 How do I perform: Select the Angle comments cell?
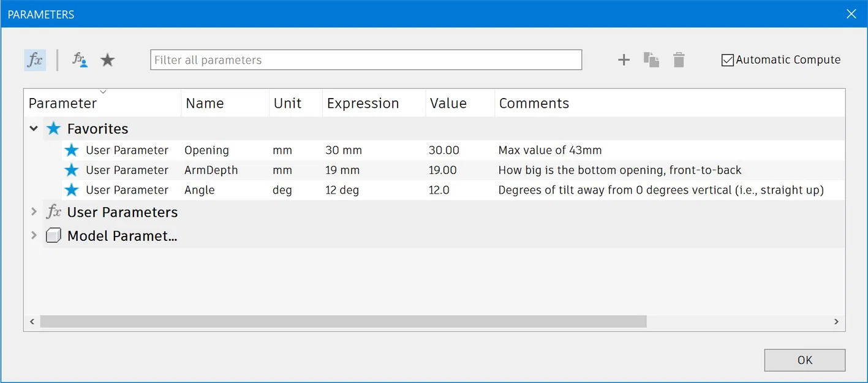pos(660,190)
